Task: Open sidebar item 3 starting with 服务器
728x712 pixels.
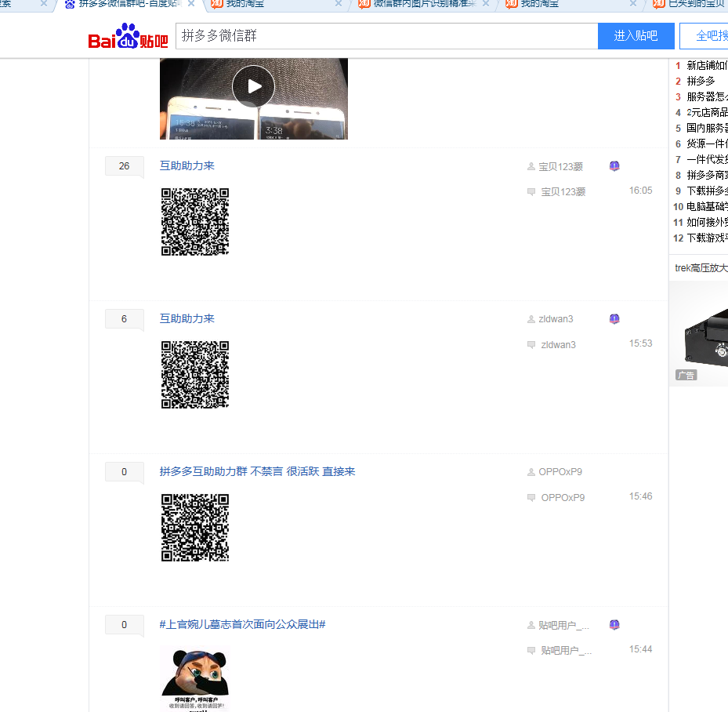Action: 707,96
